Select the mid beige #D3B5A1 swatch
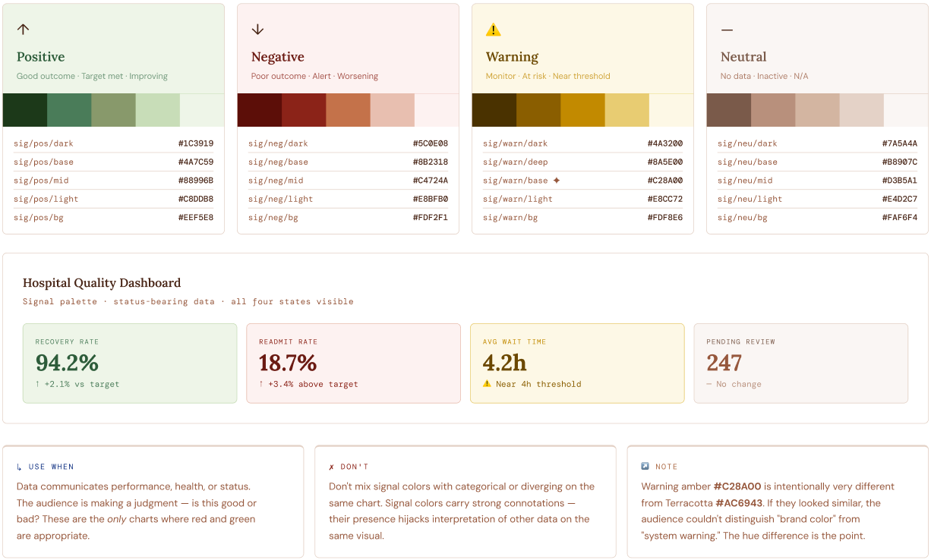Viewport: 931px width, 560px height. (x=817, y=110)
